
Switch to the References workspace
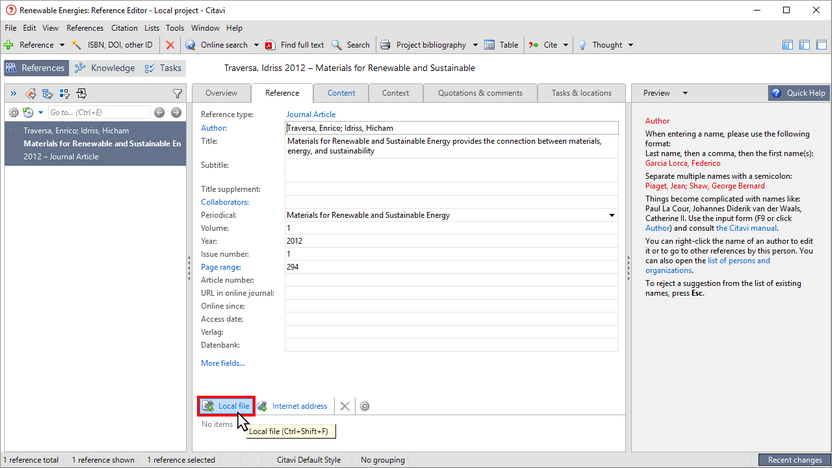(x=36, y=68)
